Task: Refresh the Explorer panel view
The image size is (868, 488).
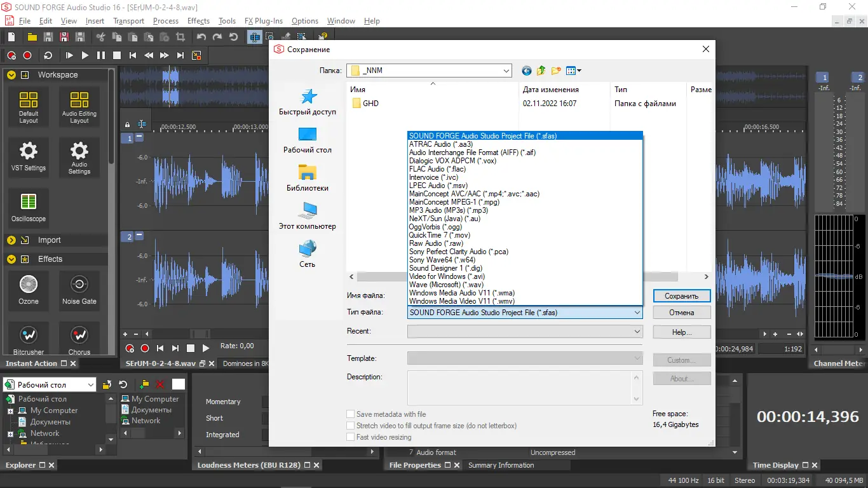Action: point(123,384)
